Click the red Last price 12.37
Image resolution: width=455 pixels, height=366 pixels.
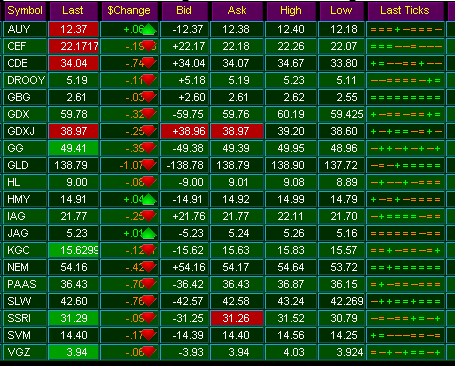74,29
